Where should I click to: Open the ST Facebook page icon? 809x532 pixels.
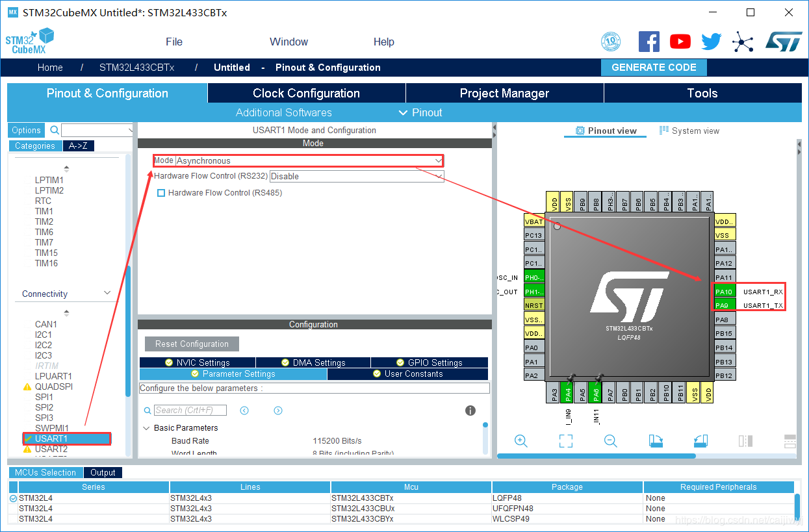(648, 42)
